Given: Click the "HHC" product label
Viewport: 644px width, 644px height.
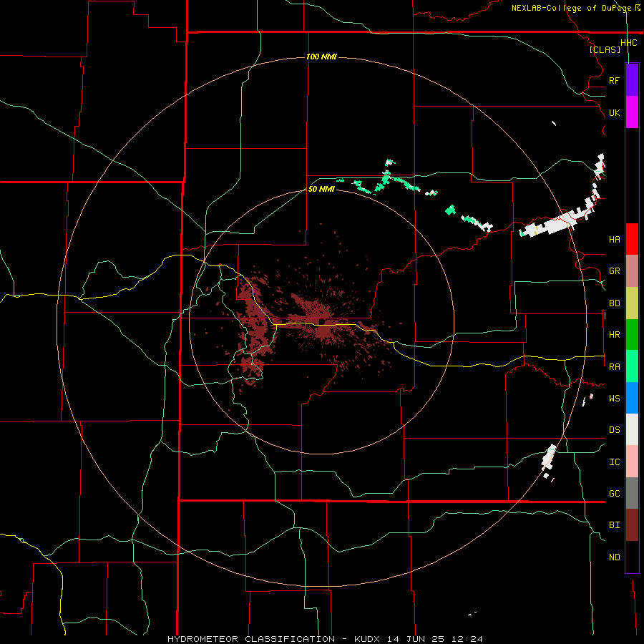Looking at the screenshot, I should [x=628, y=42].
